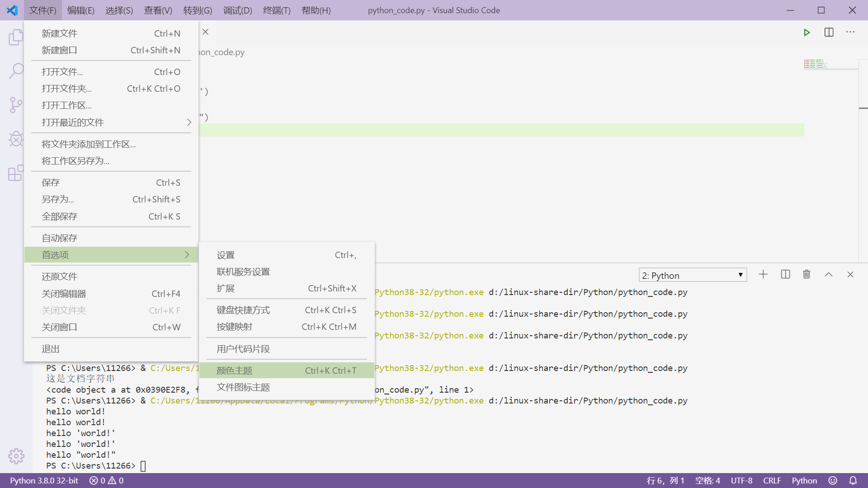
Task: Kill terminal with the trash icon
Action: [807, 274]
